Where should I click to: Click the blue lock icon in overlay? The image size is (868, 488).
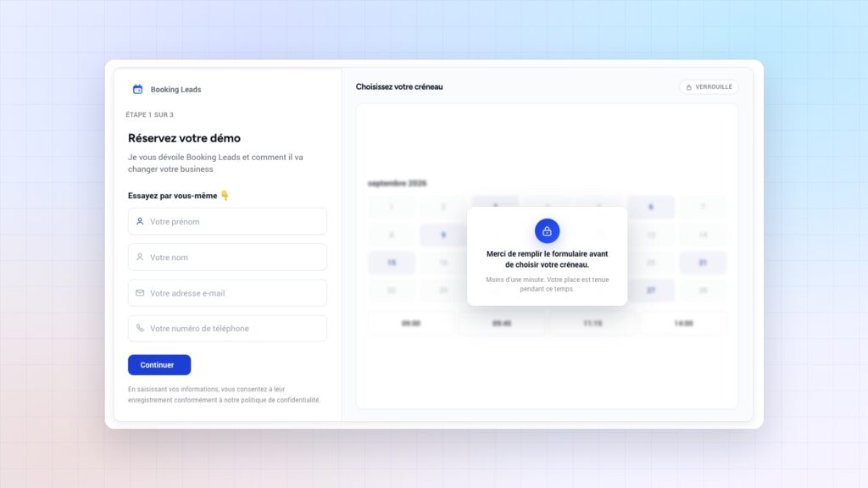pyautogui.click(x=547, y=230)
